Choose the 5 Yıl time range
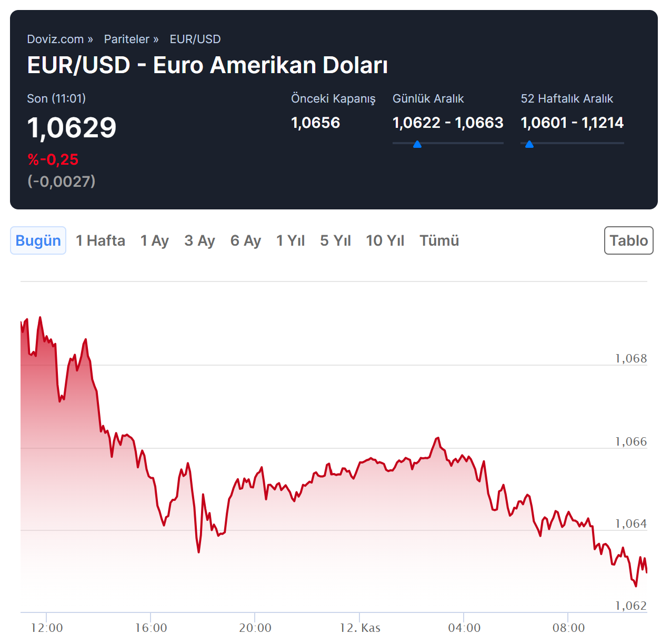661x644 pixels. (335, 240)
